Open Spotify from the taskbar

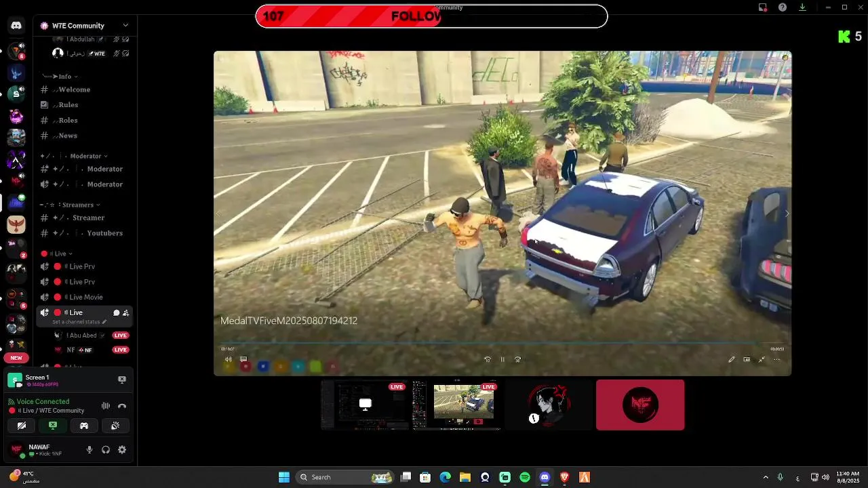tap(525, 477)
